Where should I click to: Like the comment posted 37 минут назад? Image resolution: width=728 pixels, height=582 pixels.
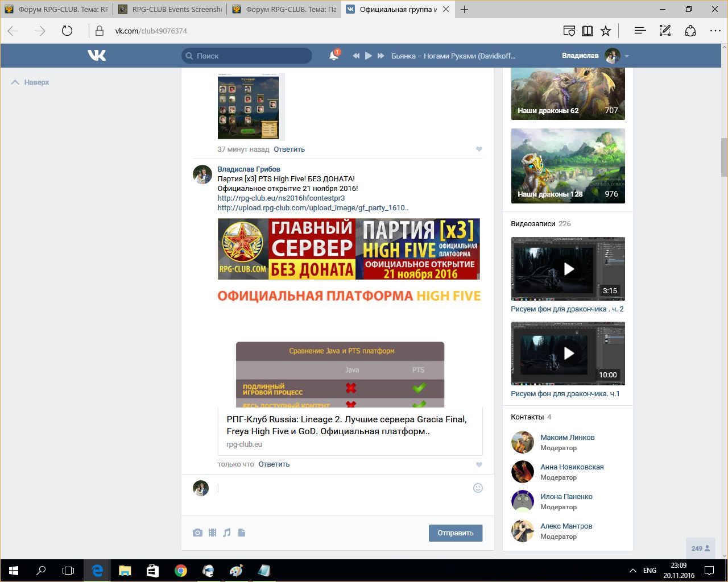click(479, 149)
